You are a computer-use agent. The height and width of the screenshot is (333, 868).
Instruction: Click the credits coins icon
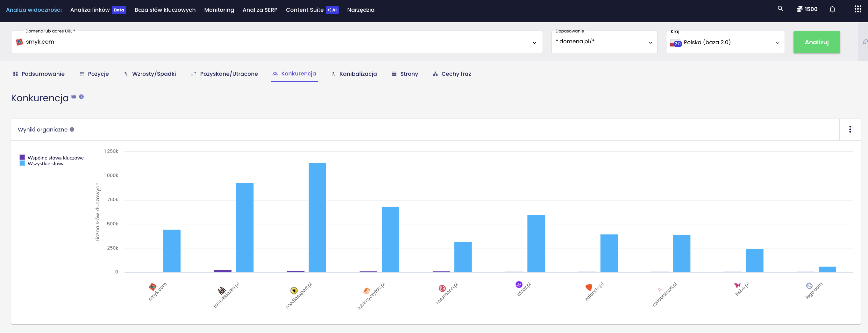point(799,9)
